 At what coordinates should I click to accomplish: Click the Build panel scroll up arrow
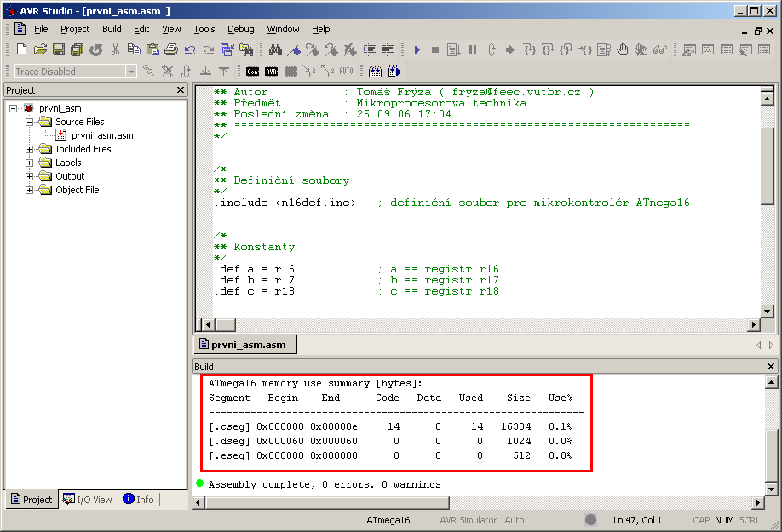pyautogui.click(x=771, y=382)
